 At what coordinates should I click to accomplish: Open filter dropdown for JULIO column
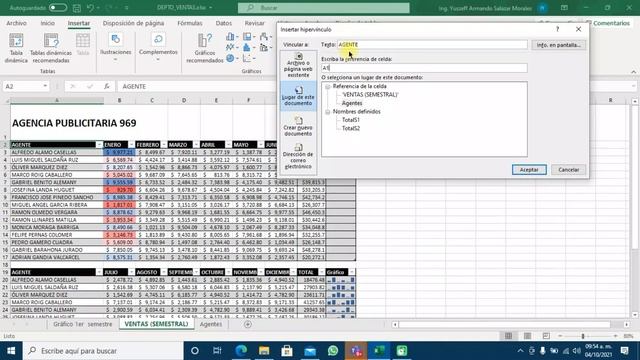point(131,272)
